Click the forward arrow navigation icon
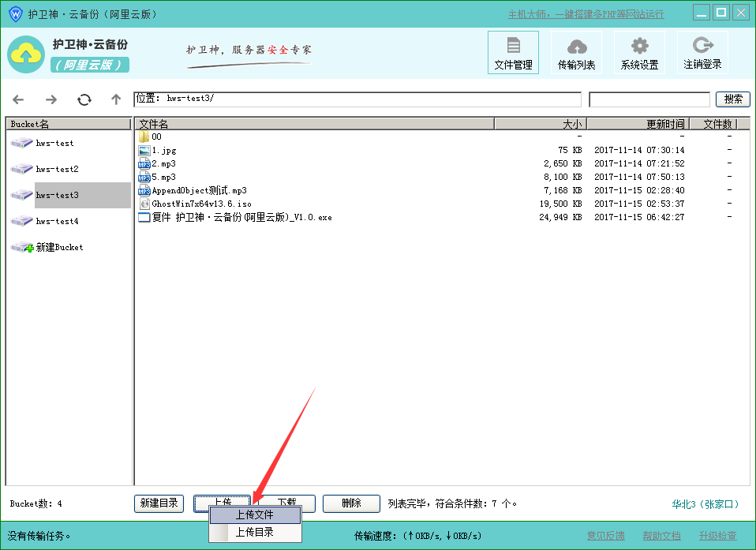This screenshot has height=550, width=756. click(51, 99)
